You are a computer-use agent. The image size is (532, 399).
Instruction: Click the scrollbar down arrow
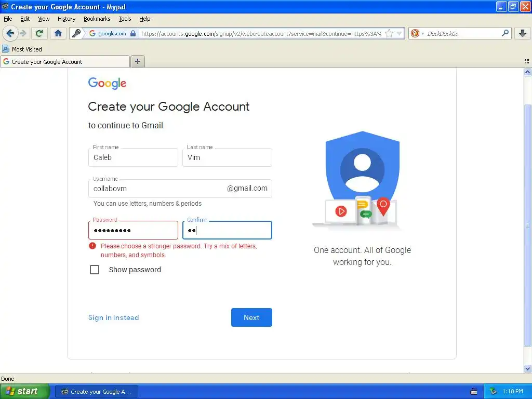[527, 368]
